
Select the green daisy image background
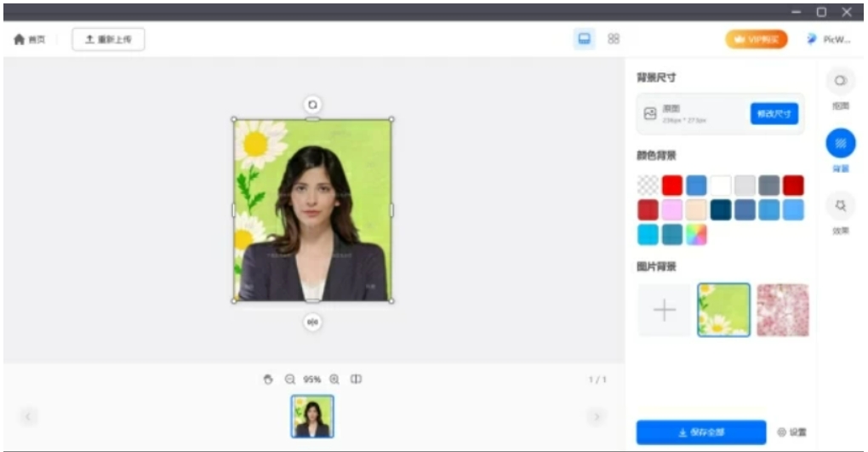click(723, 310)
